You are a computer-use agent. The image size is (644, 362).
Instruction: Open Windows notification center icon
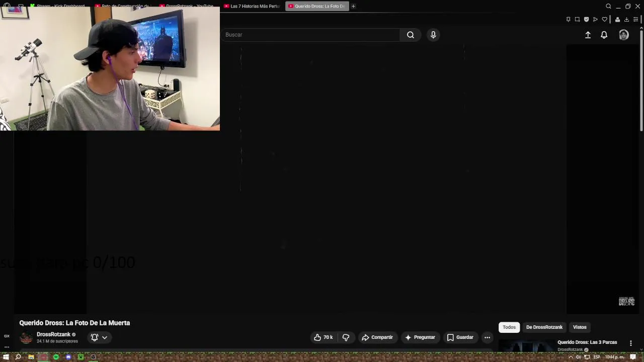pyautogui.click(x=633, y=357)
